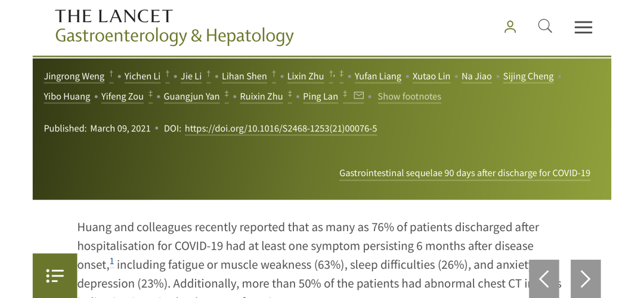Click the Gastrointestinal sequelae 90 days title link
The height and width of the screenshot is (298, 644).
click(465, 173)
